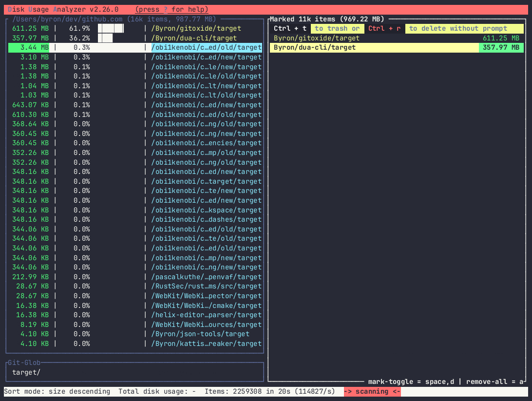The height and width of the screenshot is (401, 532).
Task: Click the 'to trash or' action label
Action: click(337, 28)
